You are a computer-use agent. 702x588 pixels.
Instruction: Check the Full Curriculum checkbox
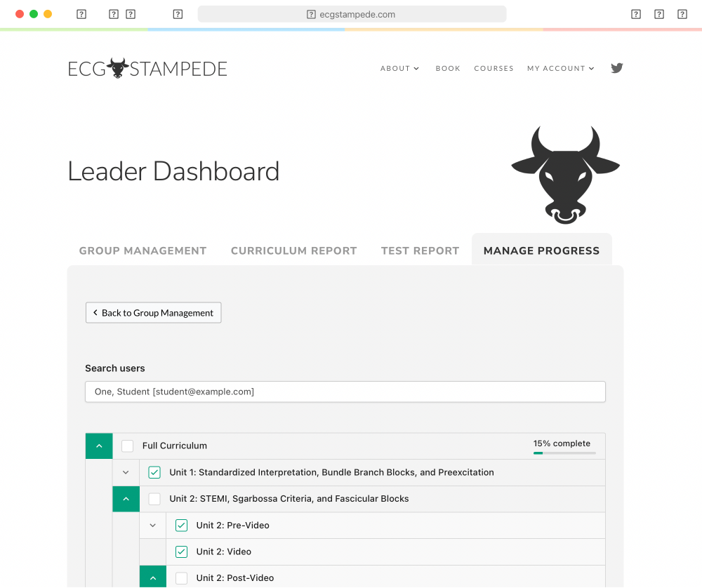(127, 446)
